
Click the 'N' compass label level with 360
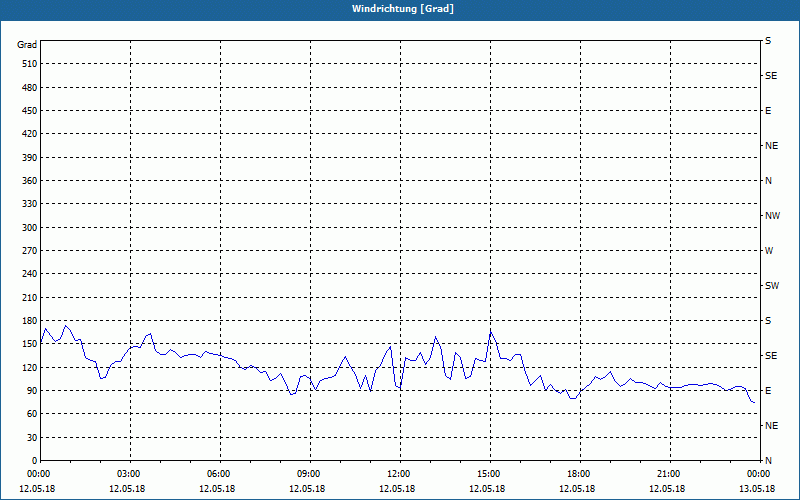pos(768,181)
